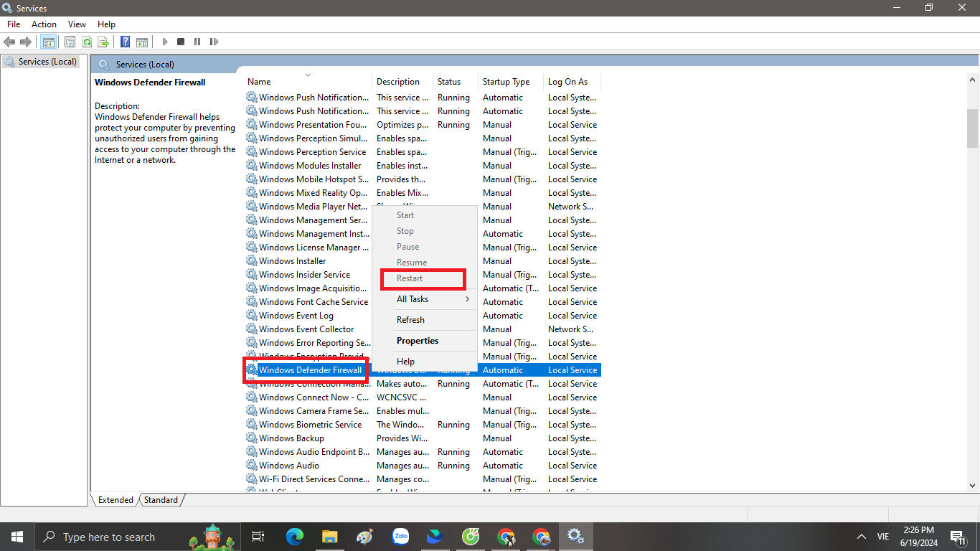Show hidden icons in system tray
The height and width of the screenshot is (551, 980).
(x=861, y=537)
